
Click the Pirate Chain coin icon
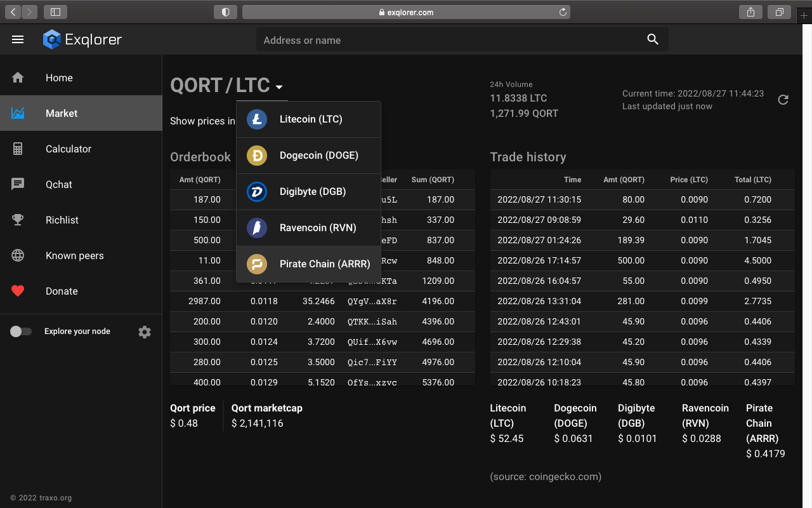(257, 264)
